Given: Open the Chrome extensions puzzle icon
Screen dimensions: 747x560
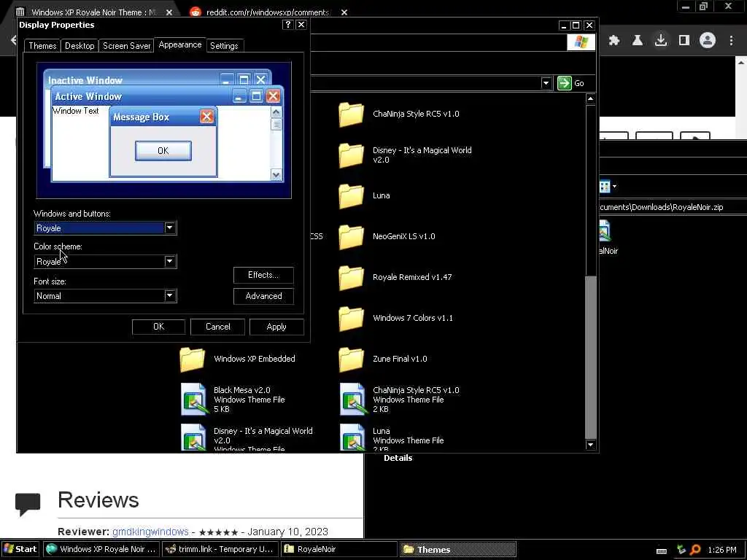Looking at the screenshot, I should coord(614,41).
